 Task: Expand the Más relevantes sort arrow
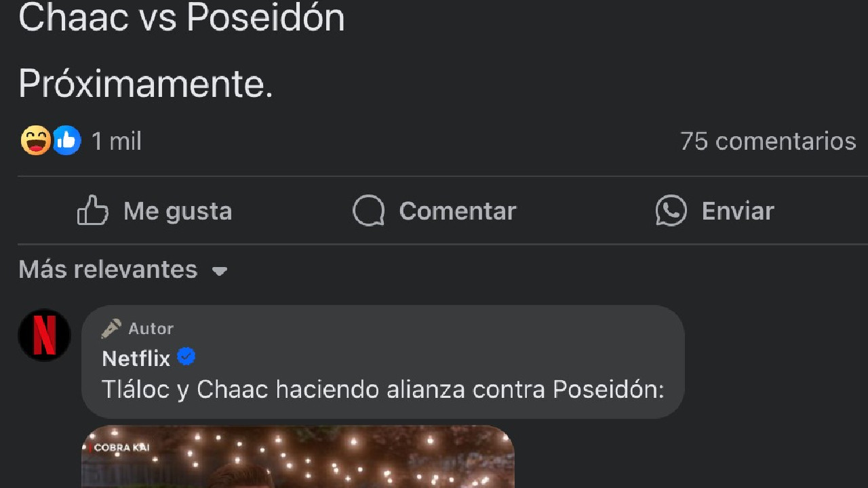(219, 271)
